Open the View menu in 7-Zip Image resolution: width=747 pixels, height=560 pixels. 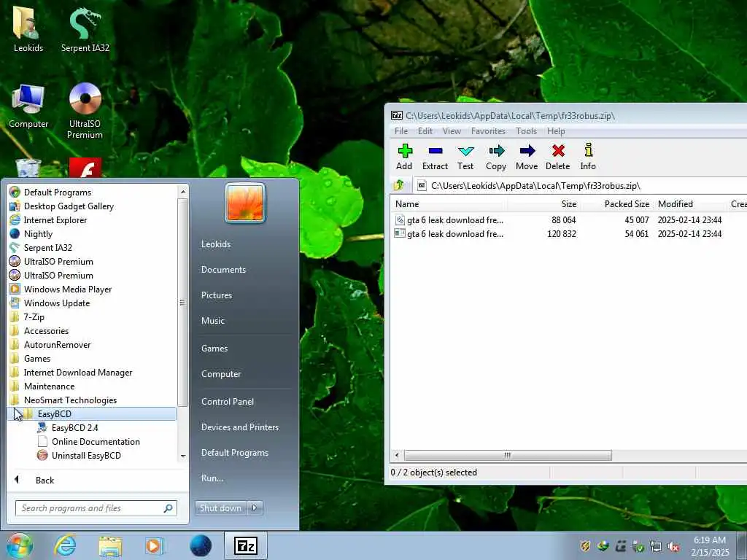pos(452,131)
